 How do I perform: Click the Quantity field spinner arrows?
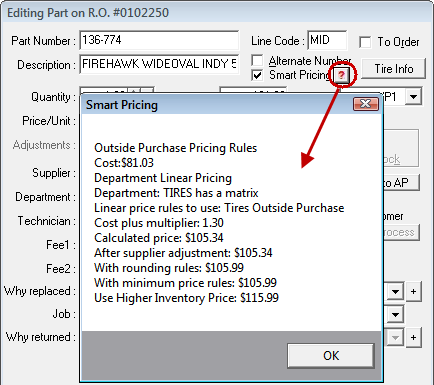click(141, 91)
